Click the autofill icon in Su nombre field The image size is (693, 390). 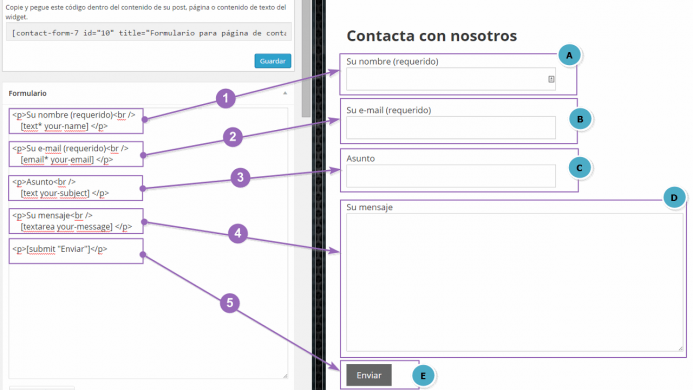click(x=551, y=79)
